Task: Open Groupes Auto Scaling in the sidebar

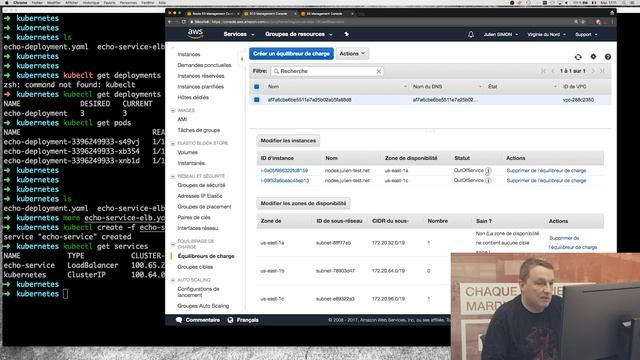Action: coord(203,306)
